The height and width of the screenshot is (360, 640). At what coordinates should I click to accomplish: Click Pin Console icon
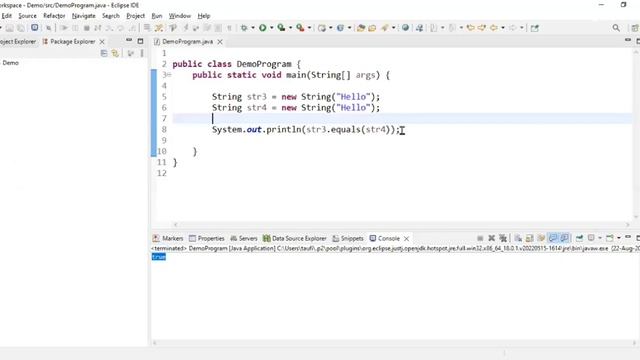pos(579,238)
